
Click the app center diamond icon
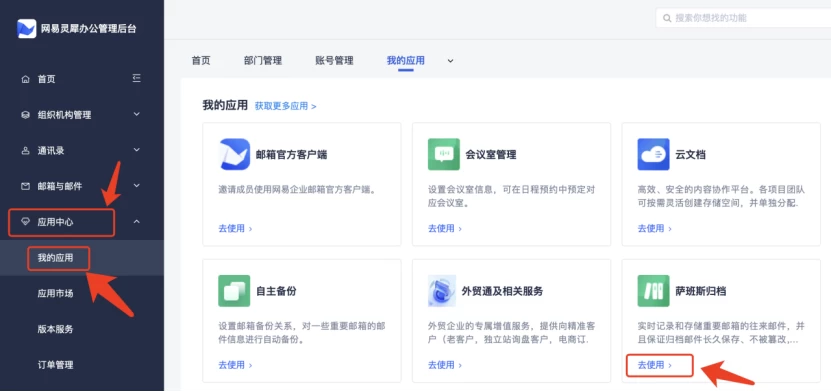pyautogui.click(x=25, y=222)
